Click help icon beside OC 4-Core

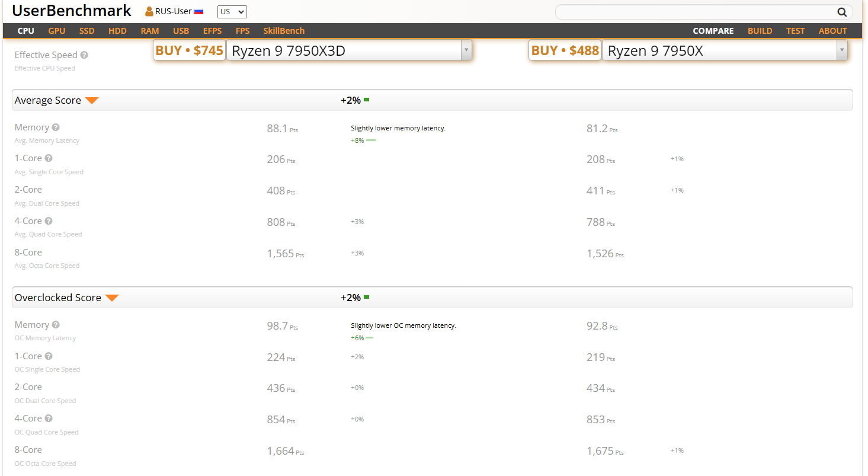coord(49,419)
